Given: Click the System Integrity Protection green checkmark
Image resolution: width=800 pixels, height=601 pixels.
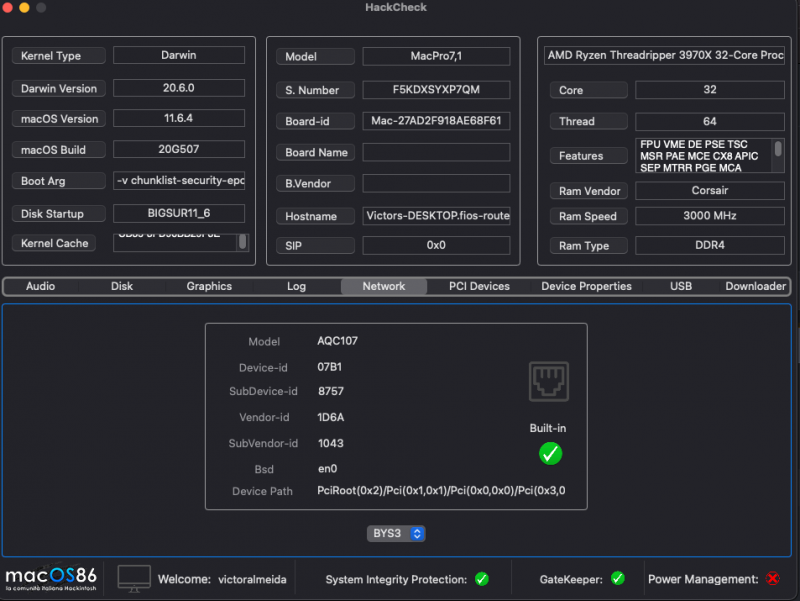Looking at the screenshot, I should tap(480, 579).
